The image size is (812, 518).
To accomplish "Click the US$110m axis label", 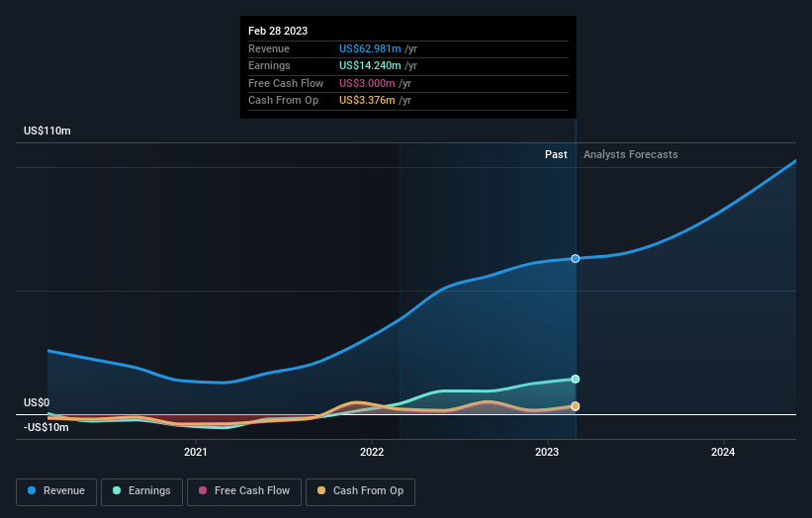I will click(x=47, y=130).
